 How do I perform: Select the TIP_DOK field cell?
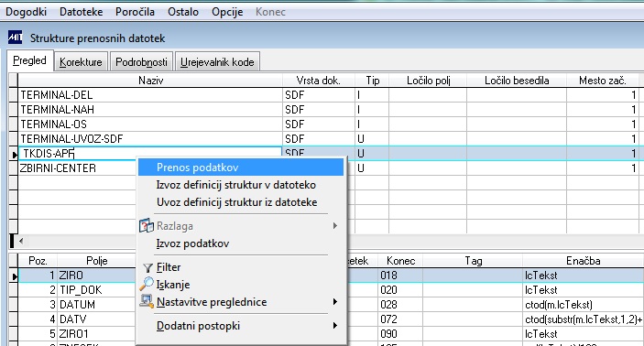click(97, 290)
